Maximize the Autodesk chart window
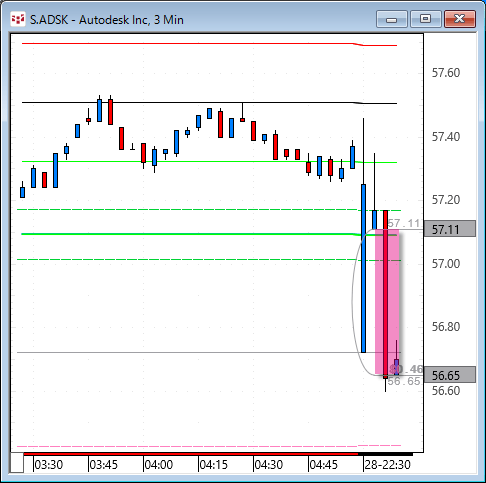 tap(426, 19)
